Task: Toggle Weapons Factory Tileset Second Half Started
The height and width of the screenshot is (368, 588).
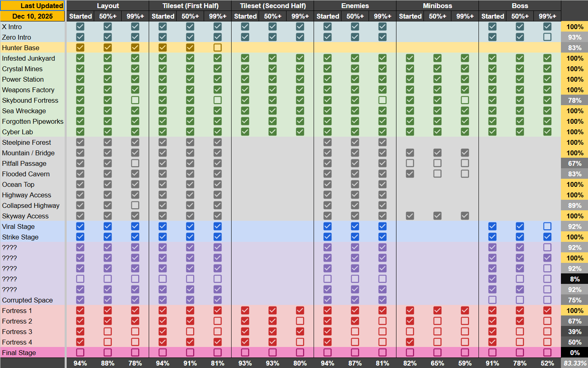Action: [245, 90]
